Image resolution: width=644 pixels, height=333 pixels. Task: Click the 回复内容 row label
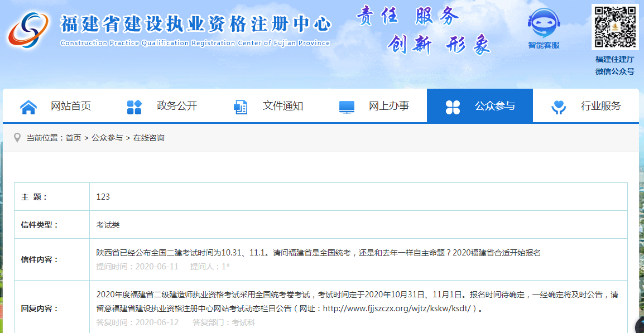tap(40, 309)
